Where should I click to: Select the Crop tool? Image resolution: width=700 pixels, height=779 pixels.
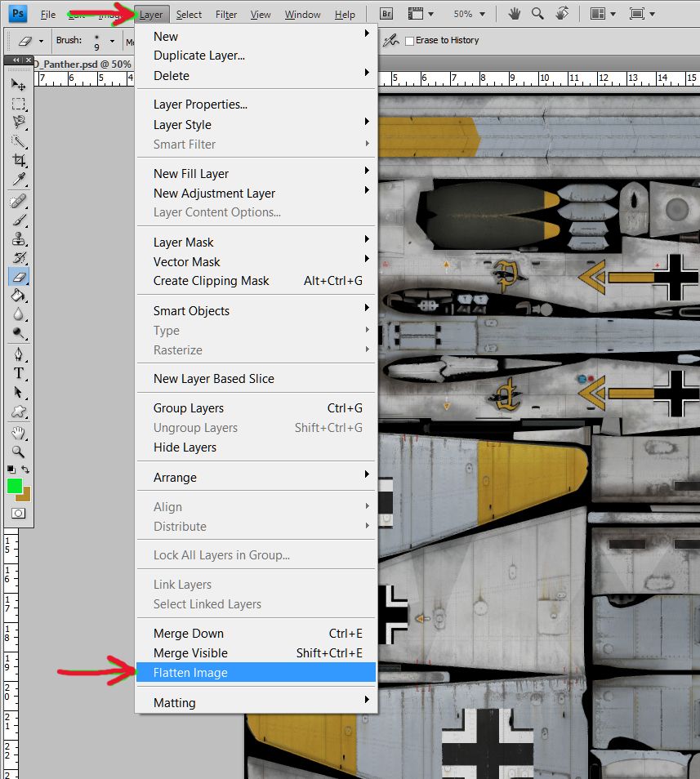click(18, 161)
